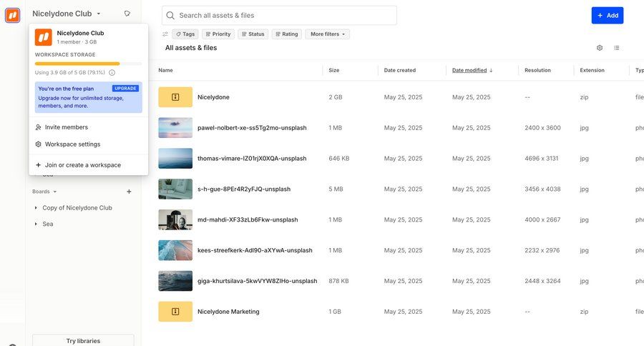Click the Nicelydone Club workspace logo in the popup
The width and height of the screenshot is (644, 346).
44,37
